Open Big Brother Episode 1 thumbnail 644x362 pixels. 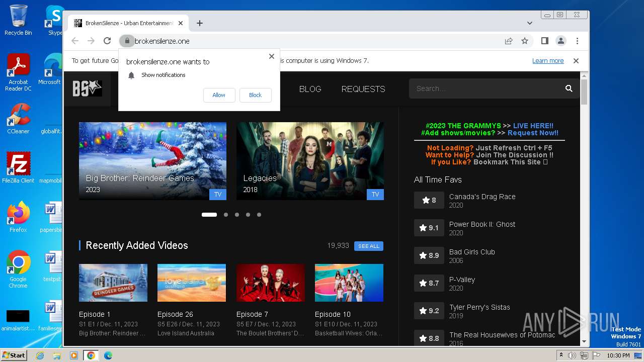(113, 283)
